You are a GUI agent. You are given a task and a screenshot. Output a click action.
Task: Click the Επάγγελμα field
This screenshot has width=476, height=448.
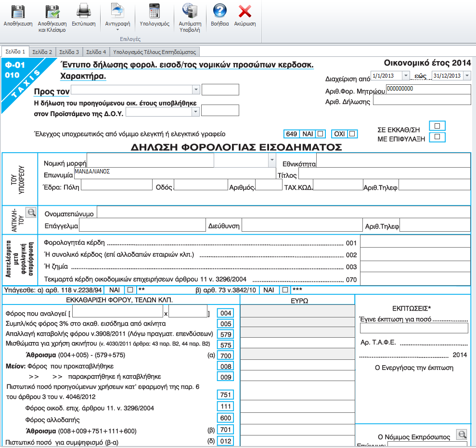click(x=142, y=225)
